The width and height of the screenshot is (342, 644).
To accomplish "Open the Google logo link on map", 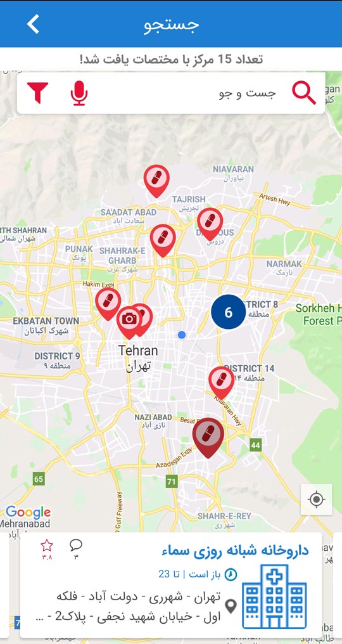I will [x=28, y=513].
